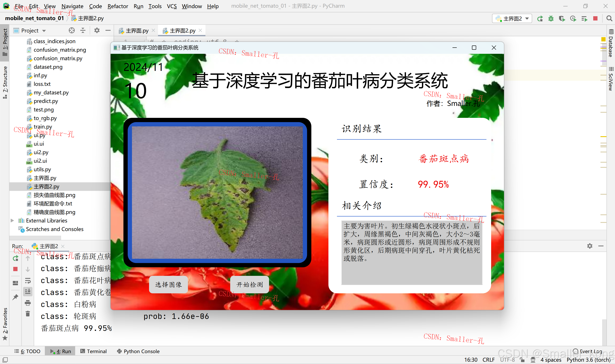Viewport: 615px width, 364px height.
Task: Expand the External Libraries tree node
Action: pyautogui.click(x=12, y=221)
